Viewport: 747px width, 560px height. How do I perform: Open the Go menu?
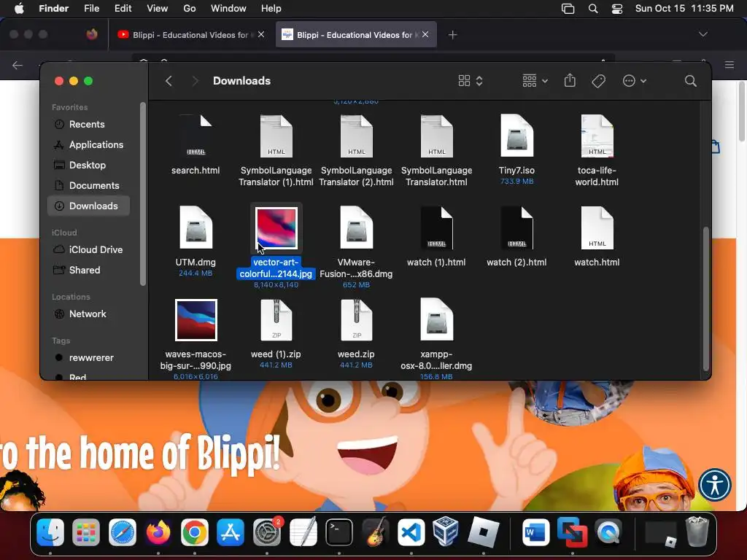coord(190,9)
